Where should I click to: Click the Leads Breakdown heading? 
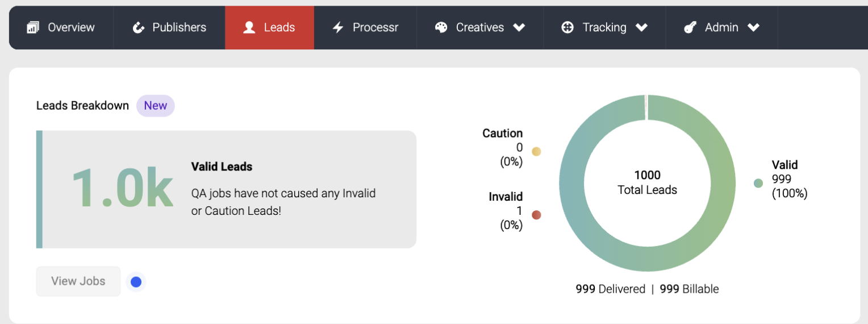coord(82,106)
